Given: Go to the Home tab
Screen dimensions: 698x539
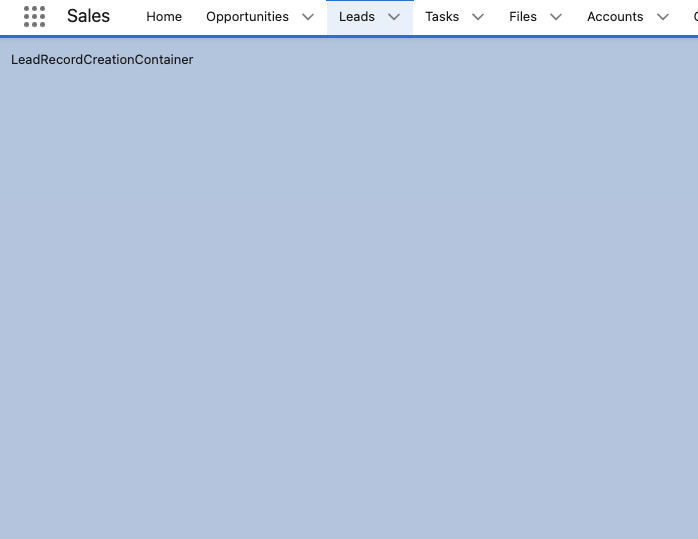Looking at the screenshot, I should click(164, 17).
